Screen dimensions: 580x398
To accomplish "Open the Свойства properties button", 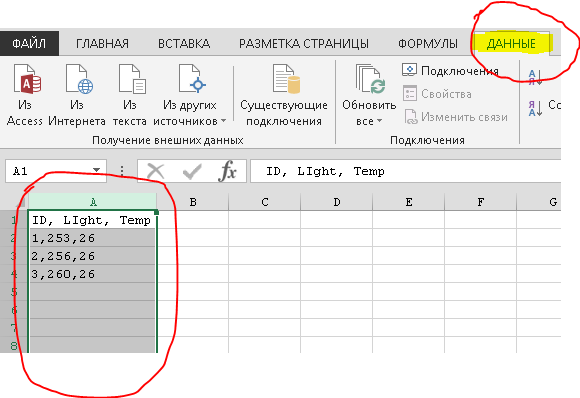I will [x=437, y=94].
